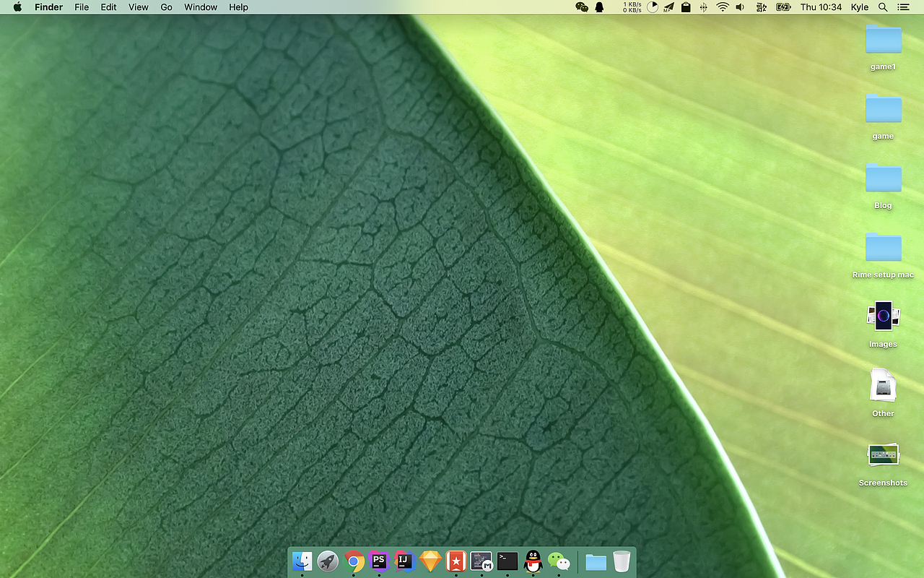Viewport: 924px width, 578px height.
Task: Click the QQ penguin menu bar icon
Action: [x=599, y=7]
